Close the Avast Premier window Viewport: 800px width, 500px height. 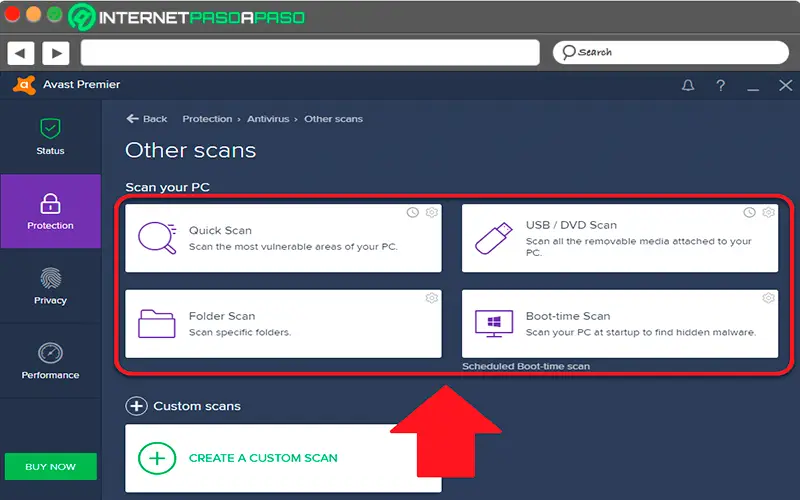coord(786,85)
